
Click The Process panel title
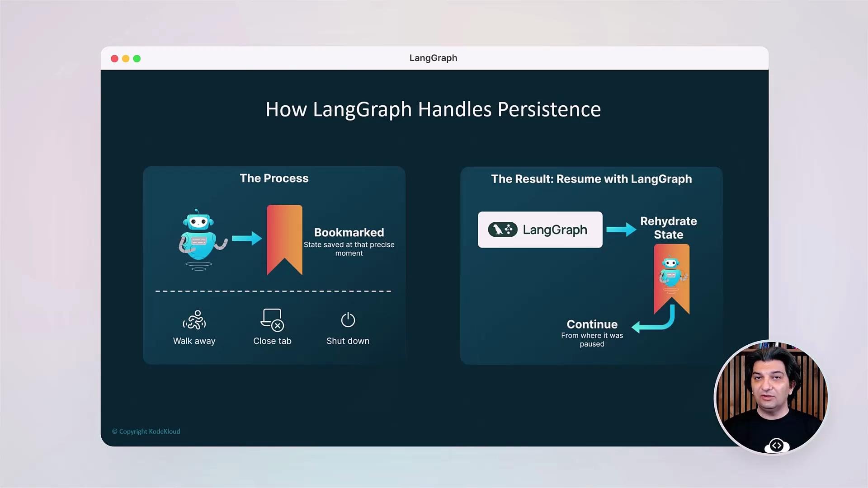(x=274, y=178)
